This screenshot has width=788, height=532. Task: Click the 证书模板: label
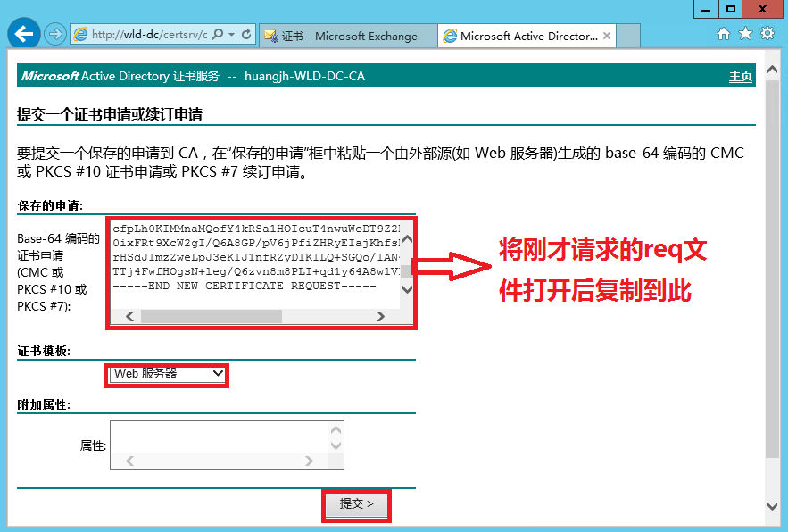coord(44,351)
